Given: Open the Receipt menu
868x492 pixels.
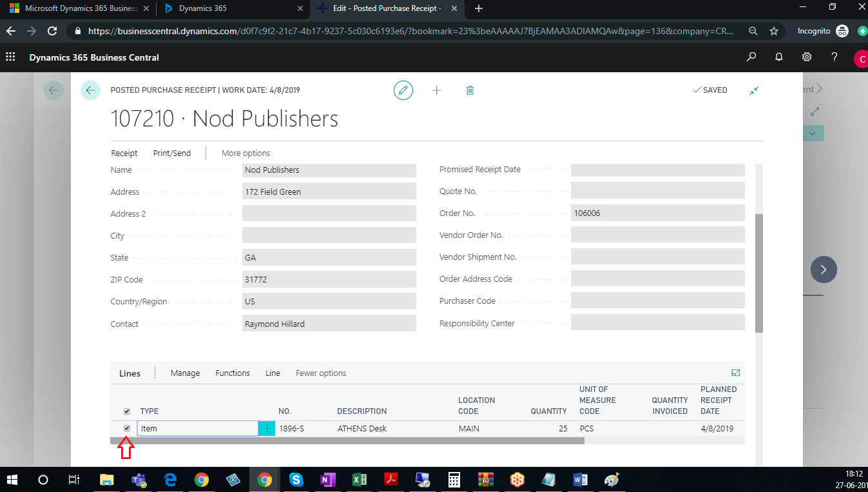Looking at the screenshot, I should [x=124, y=153].
